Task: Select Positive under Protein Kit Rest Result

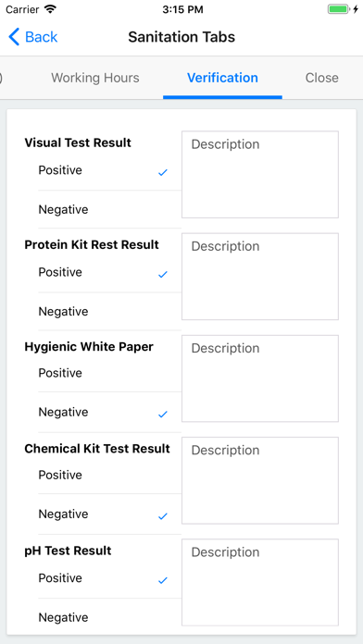Action: click(x=110, y=273)
